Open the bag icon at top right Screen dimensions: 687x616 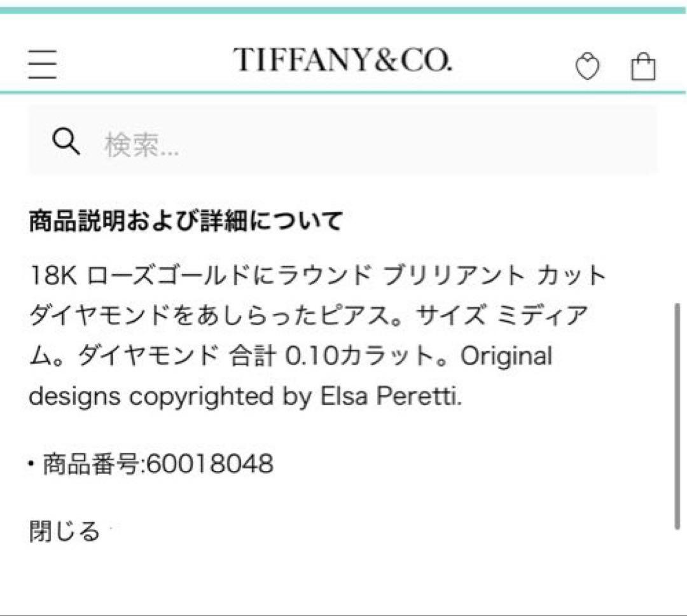pyautogui.click(x=642, y=66)
